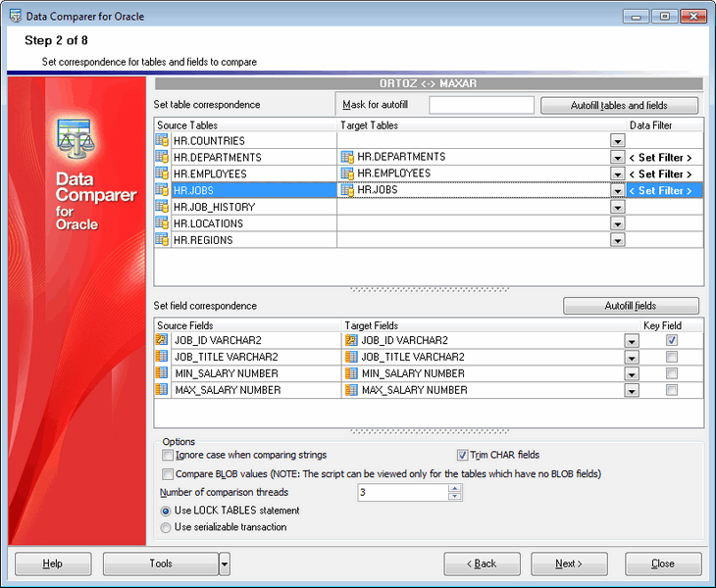Screen dimensions: 716x588
Task: Enable Key Field checkbox for MIN_SALARY
Action: pos(671,373)
